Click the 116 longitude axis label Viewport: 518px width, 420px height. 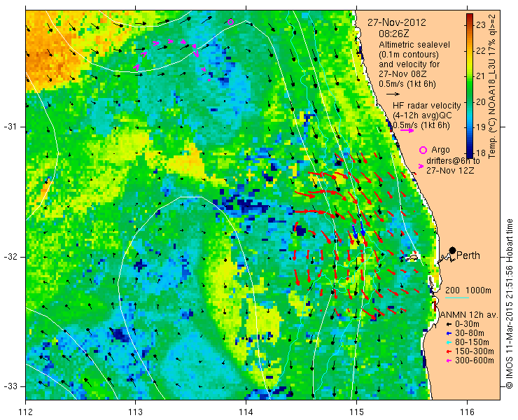467,412
